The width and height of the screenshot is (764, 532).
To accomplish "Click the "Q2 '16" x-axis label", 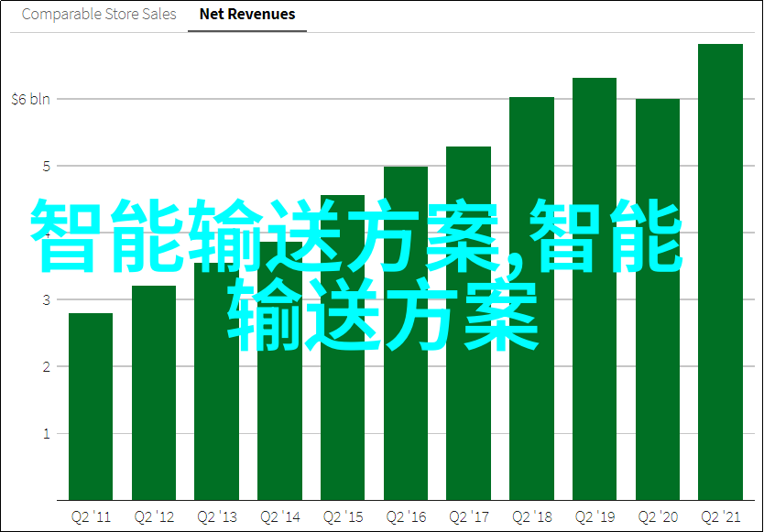I will 406,517.
